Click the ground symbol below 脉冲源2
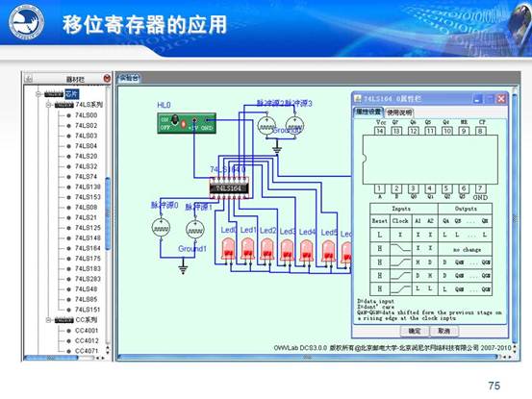 click(x=277, y=149)
